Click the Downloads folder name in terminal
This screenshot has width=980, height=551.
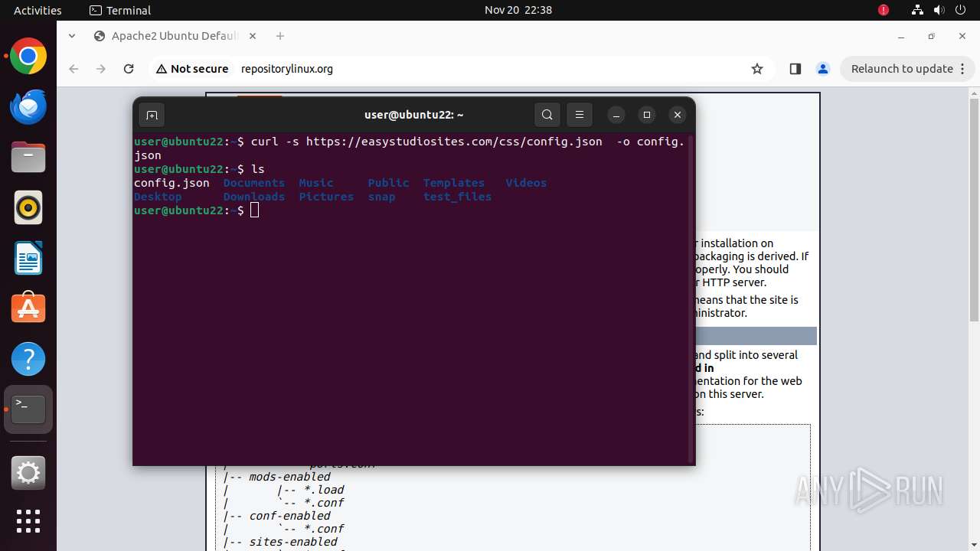point(254,197)
